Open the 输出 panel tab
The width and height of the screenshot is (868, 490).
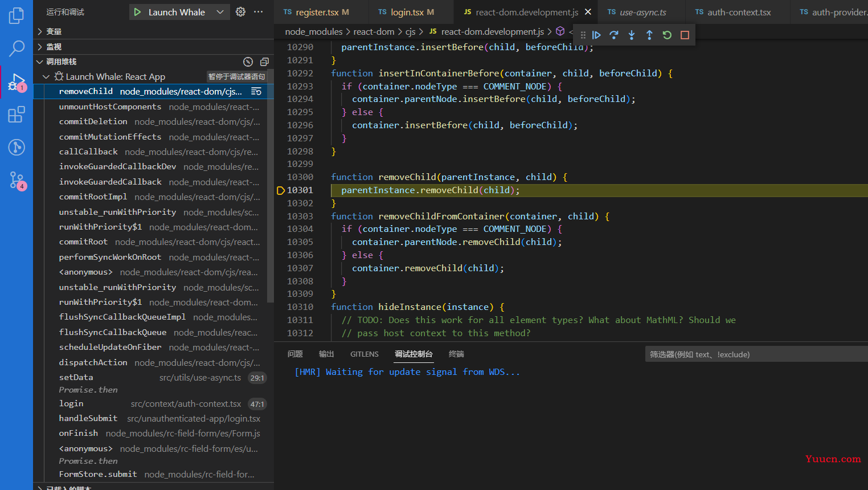pos(326,354)
